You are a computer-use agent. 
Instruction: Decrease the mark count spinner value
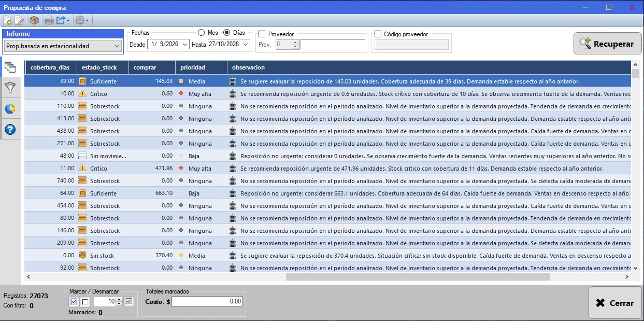pos(119,304)
